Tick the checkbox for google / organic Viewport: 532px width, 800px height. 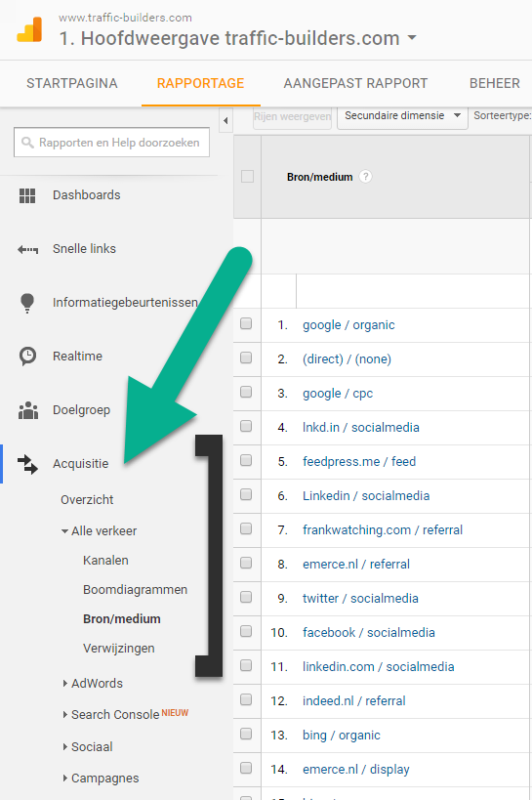pyautogui.click(x=246, y=323)
